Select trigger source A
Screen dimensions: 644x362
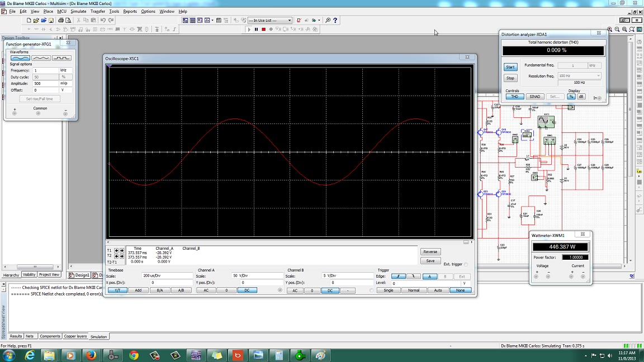point(429,277)
